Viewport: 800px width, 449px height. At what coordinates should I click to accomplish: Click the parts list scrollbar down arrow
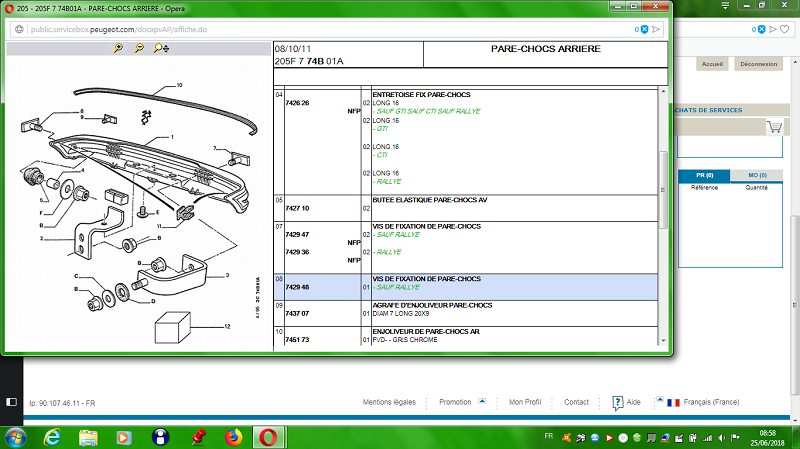click(662, 341)
